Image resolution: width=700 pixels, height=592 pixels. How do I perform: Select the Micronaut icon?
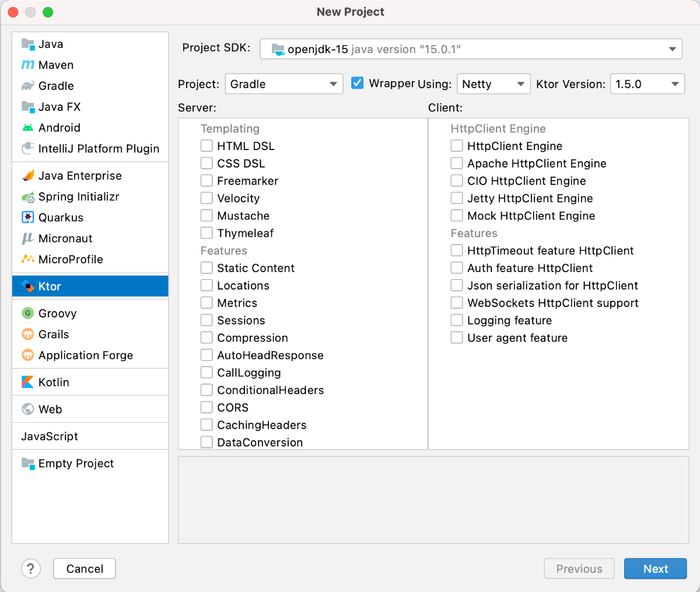(28, 239)
